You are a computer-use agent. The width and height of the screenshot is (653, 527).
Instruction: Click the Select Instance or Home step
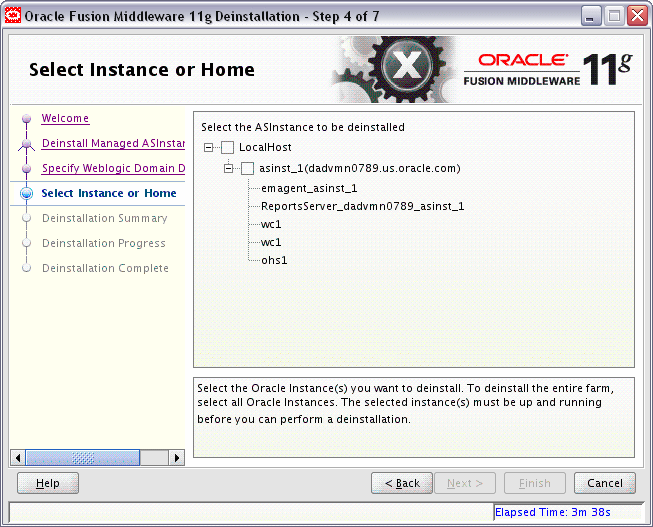click(109, 193)
